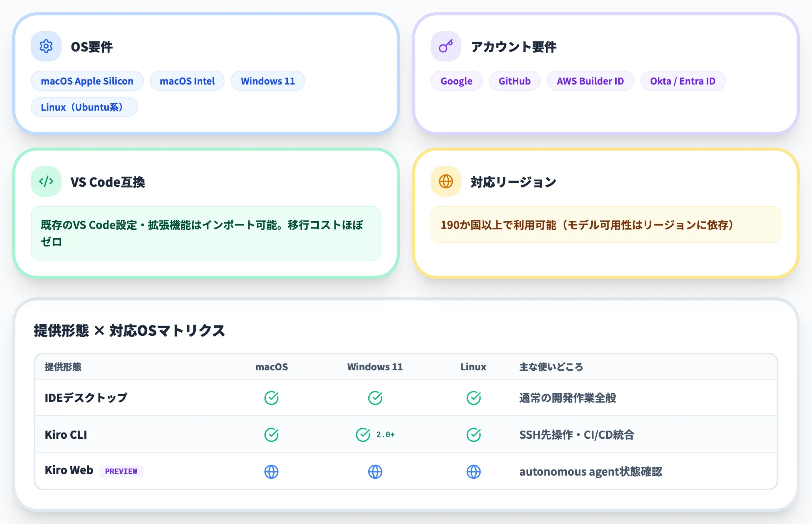Choose the GitHub account tag
The image size is (812, 524).
[x=515, y=81]
